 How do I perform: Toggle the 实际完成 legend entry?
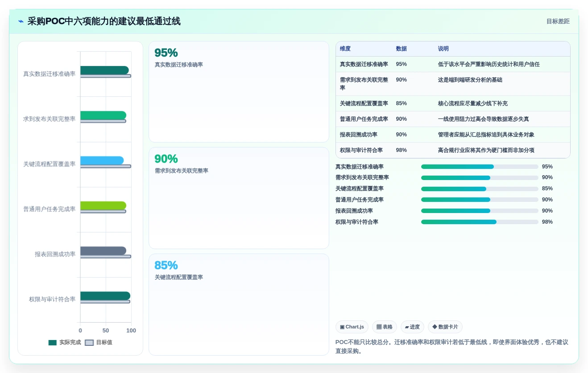(65, 343)
